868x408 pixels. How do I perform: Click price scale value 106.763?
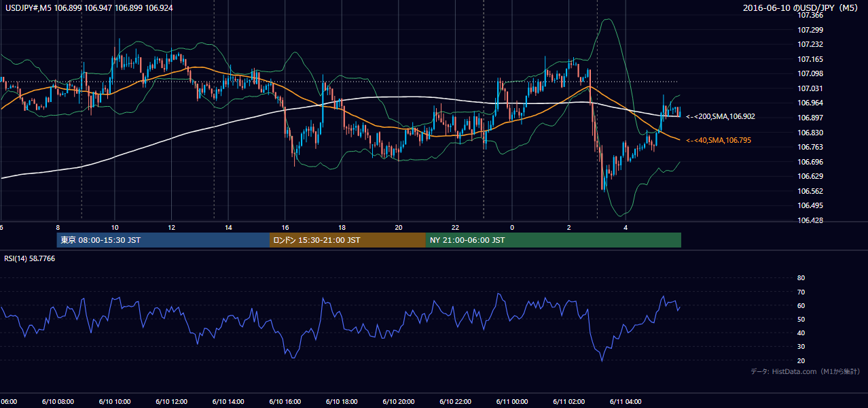click(x=811, y=147)
